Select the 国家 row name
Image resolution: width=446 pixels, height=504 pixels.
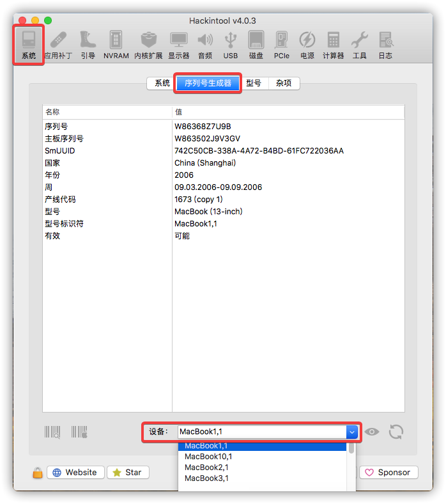point(52,163)
